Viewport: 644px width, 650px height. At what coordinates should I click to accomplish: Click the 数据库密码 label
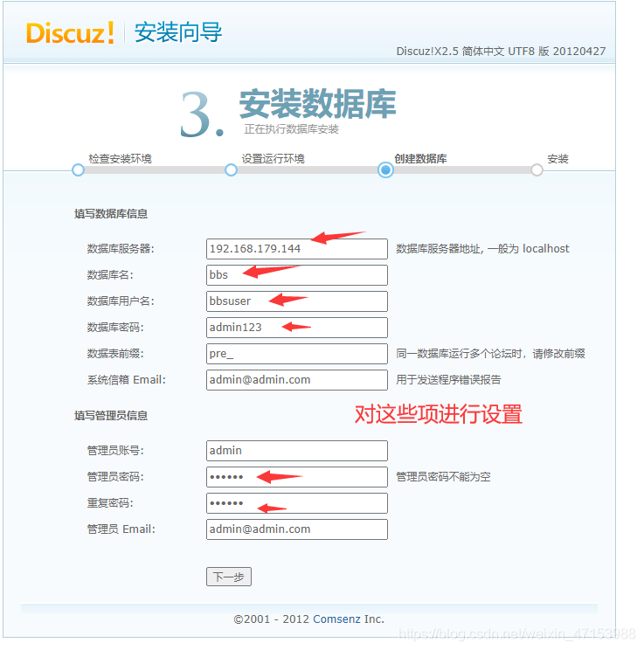(115, 328)
